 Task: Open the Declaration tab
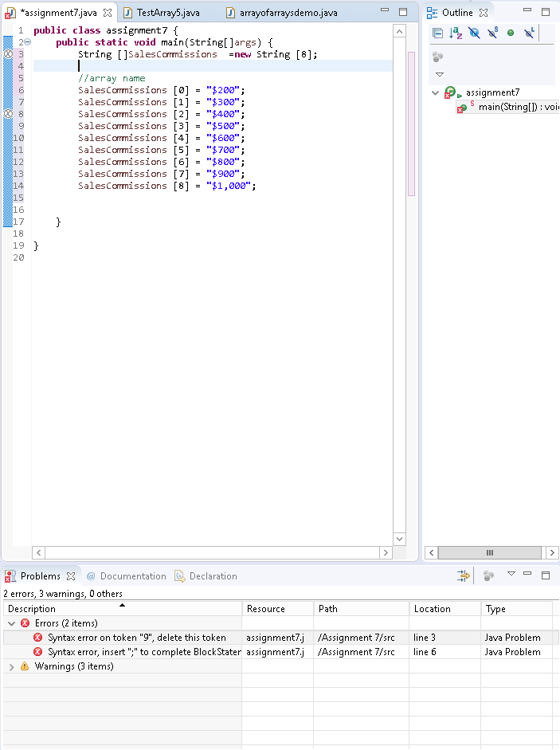(213, 576)
